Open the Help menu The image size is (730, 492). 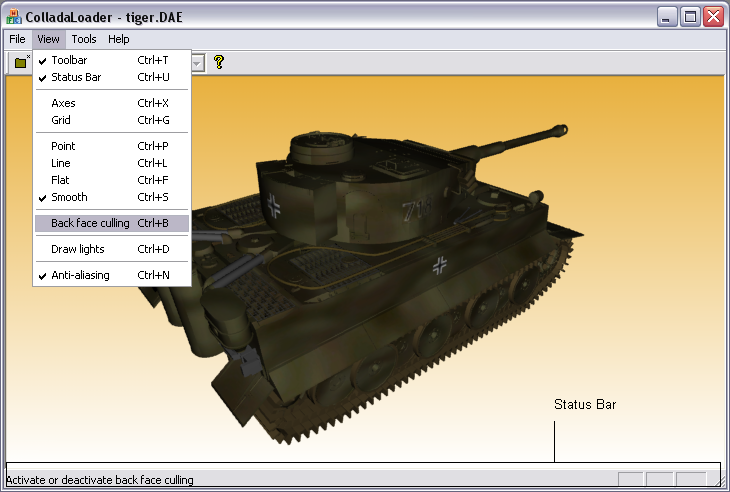pyautogui.click(x=119, y=39)
